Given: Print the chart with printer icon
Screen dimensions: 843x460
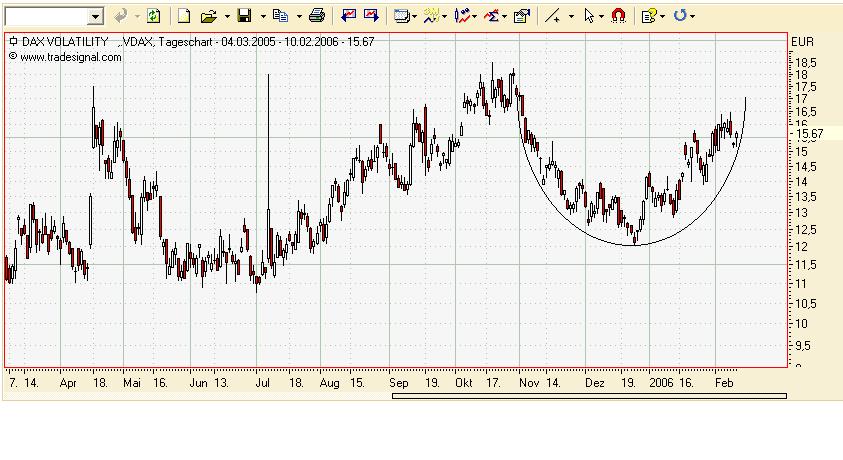Looking at the screenshot, I should [x=317, y=16].
